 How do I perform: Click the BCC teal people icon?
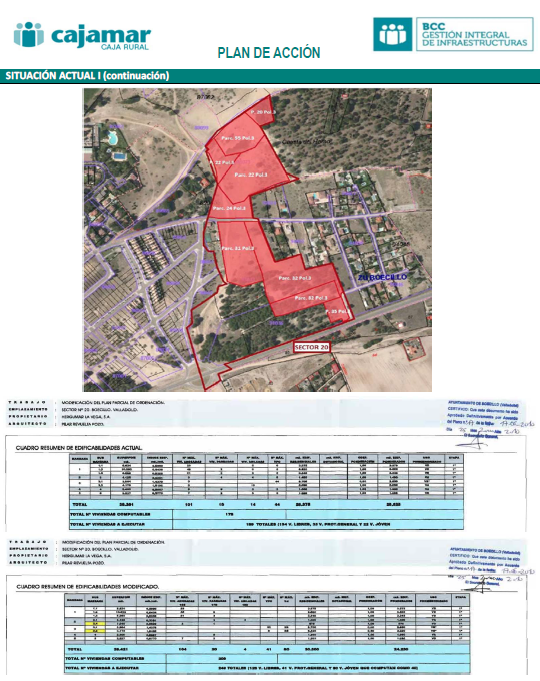[392, 34]
